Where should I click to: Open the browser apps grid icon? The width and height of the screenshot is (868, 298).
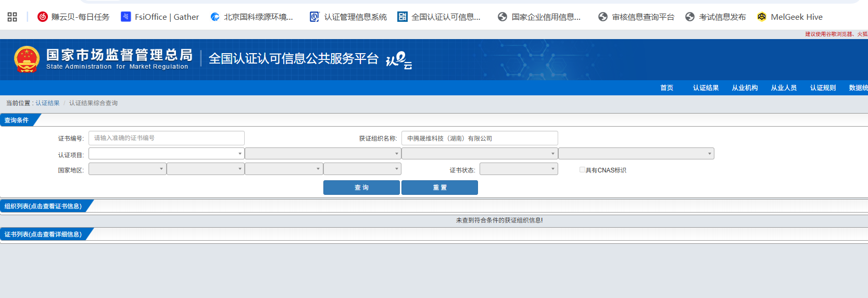12,17
